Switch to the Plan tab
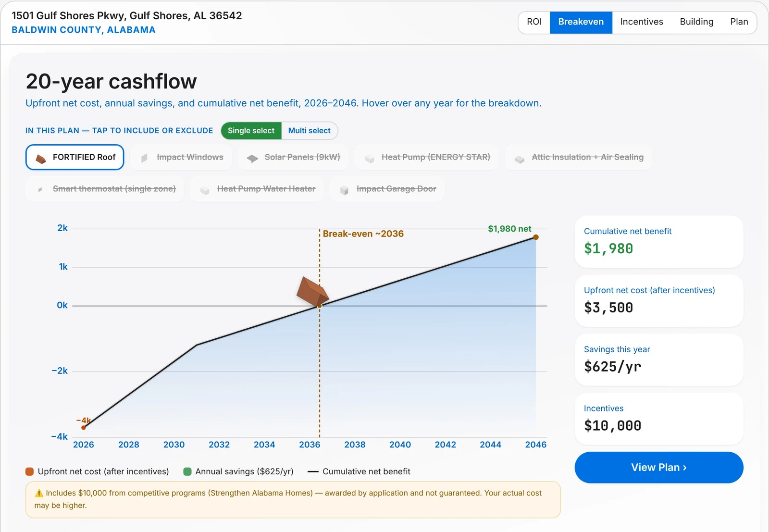 click(739, 22)
